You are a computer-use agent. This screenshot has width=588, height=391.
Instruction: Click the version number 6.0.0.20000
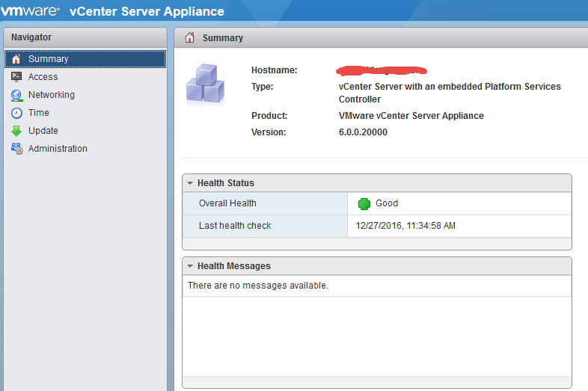[x=363, y=132]
